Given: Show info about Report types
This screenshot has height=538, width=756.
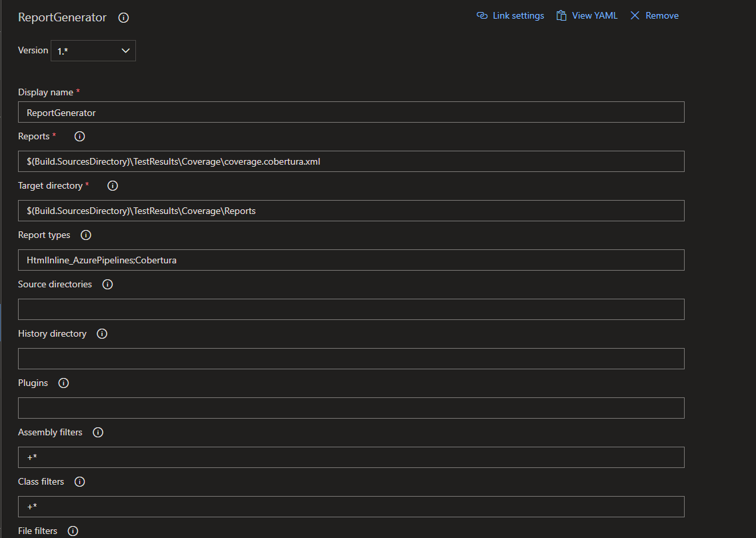Looking at the screenshot, I should [x=85, y=235].
